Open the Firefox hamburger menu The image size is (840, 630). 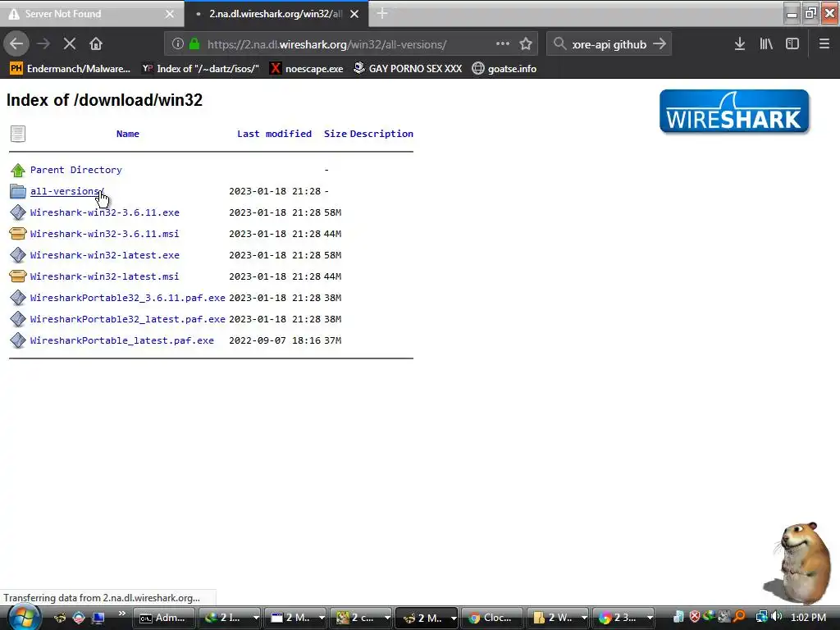824,44
